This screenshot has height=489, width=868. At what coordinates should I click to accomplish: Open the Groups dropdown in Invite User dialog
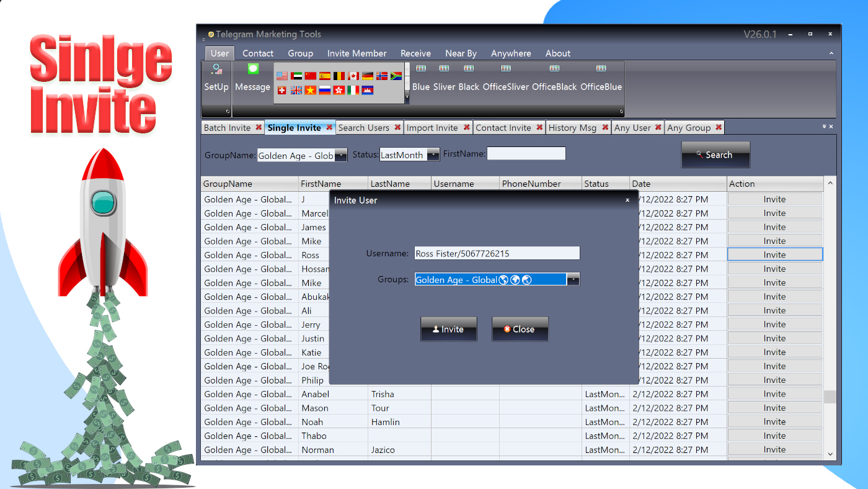pyautogui.click(x=572, y=279)
